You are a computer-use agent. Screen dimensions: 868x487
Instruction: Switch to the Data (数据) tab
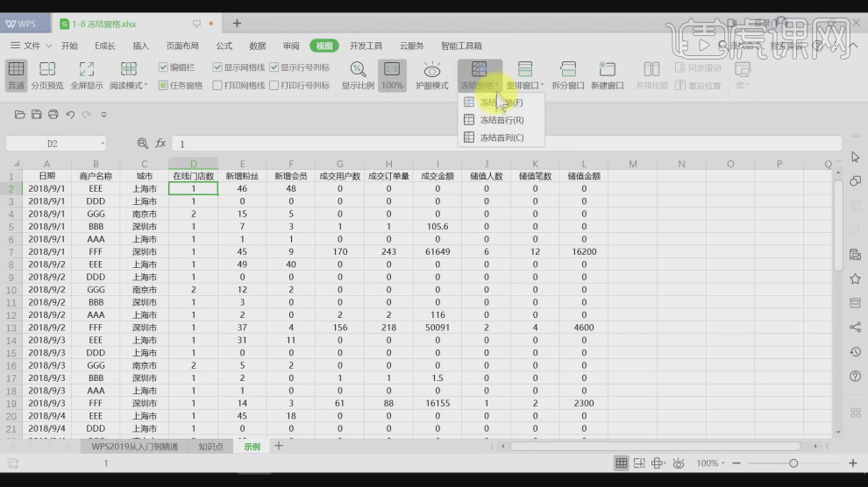258,46
